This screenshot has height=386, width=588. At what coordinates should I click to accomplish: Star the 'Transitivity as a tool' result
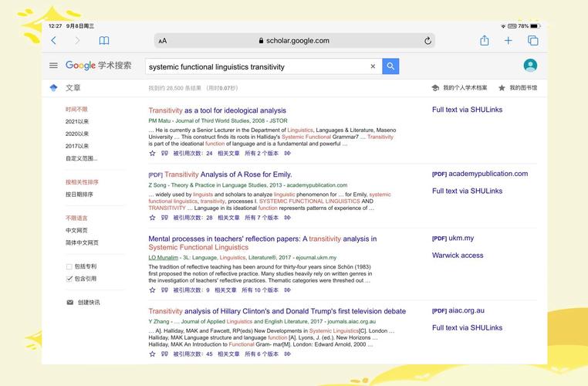coord(152,153)
